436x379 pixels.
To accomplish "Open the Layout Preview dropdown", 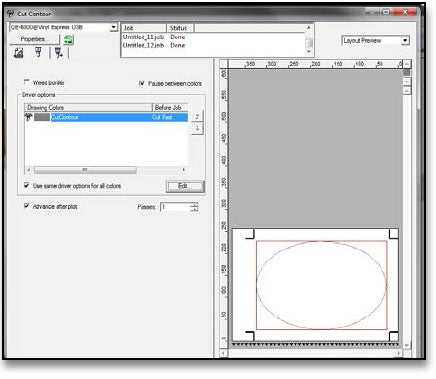I will click(x=405, y=41).
